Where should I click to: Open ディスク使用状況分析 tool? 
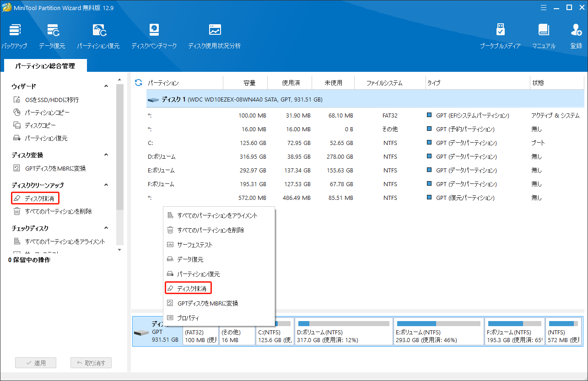coord(214,36)
